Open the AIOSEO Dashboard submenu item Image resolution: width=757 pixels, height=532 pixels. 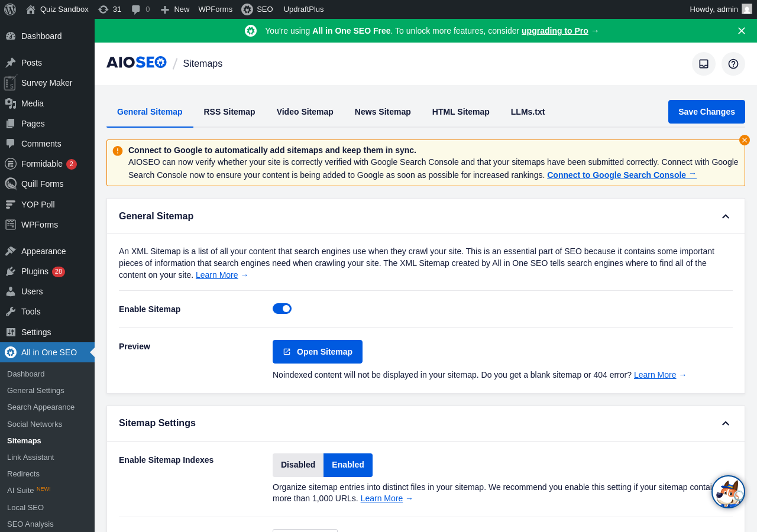tap(26, 374)
